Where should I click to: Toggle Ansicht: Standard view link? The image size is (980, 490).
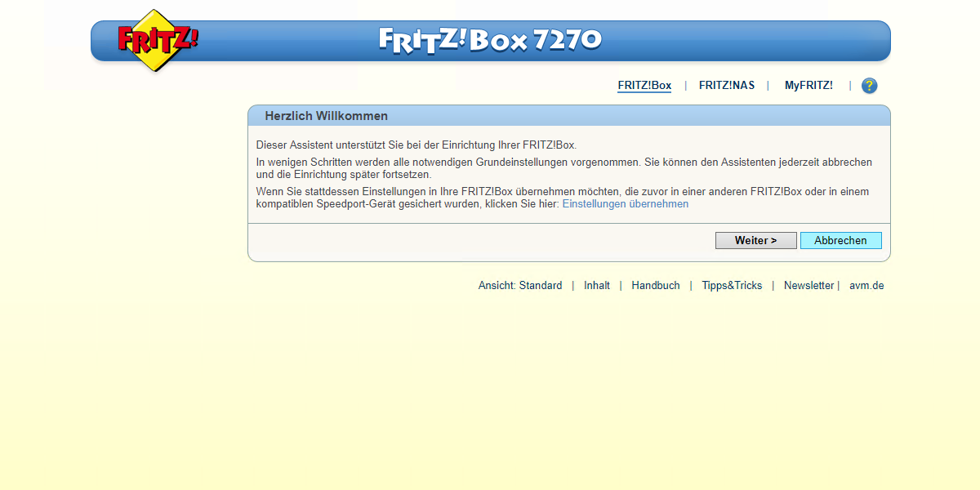click(520, 286)
